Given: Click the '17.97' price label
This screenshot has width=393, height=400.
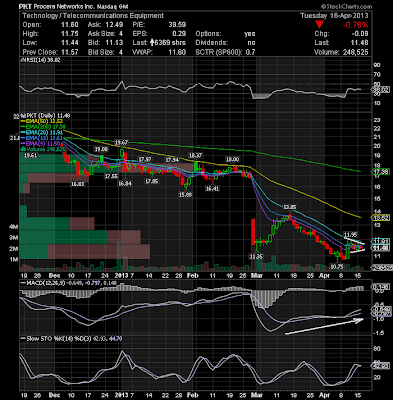Looking at the screenshot, I should click(145, 159).
